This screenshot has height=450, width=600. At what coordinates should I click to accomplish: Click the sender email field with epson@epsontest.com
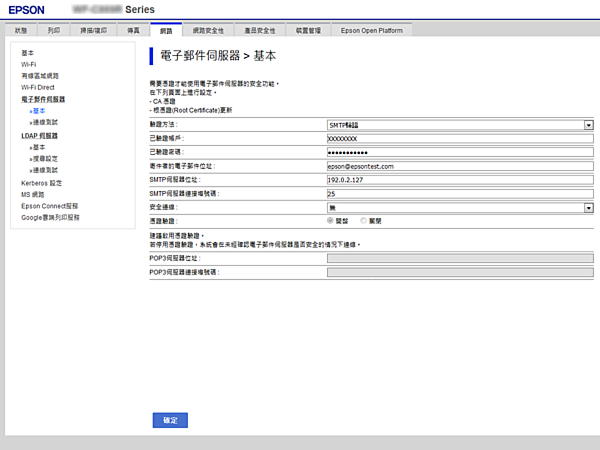click(459, 166)
